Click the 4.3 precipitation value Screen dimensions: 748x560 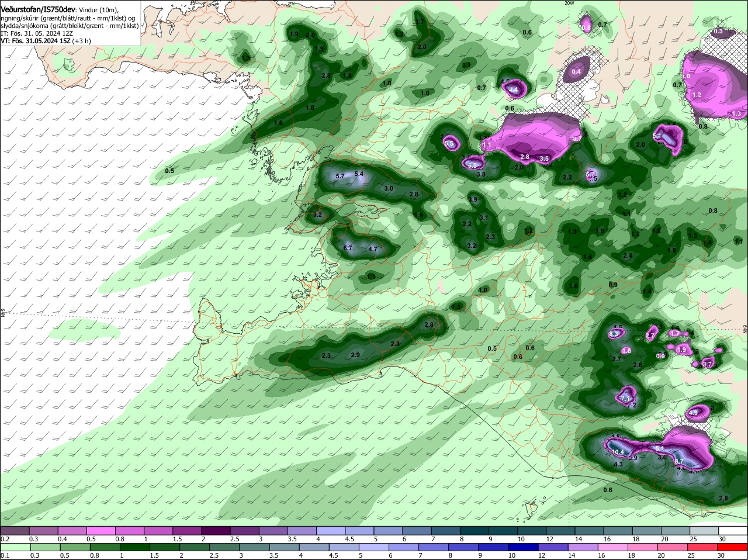(x=618, y=464)
